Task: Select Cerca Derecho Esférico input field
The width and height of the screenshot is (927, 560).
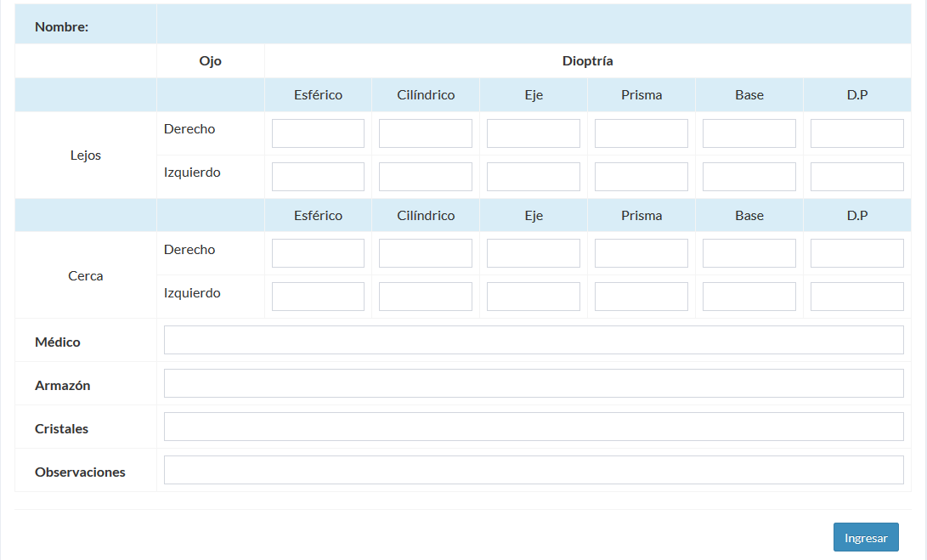Action: [318, 253]
